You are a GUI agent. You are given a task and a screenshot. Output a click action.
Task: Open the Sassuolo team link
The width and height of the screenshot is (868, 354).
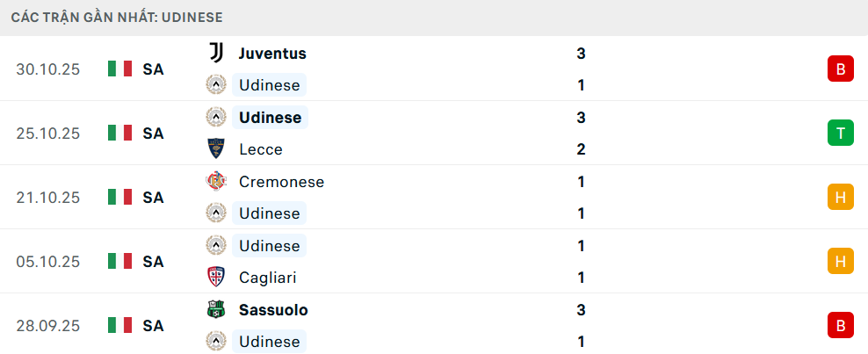coord(273,310)
